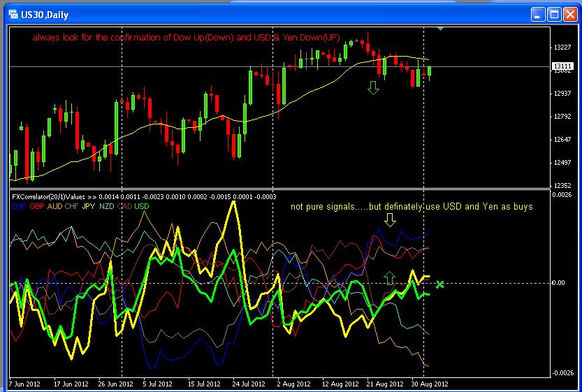Click the 30 Aug 2012 date label

coord(430,384)
